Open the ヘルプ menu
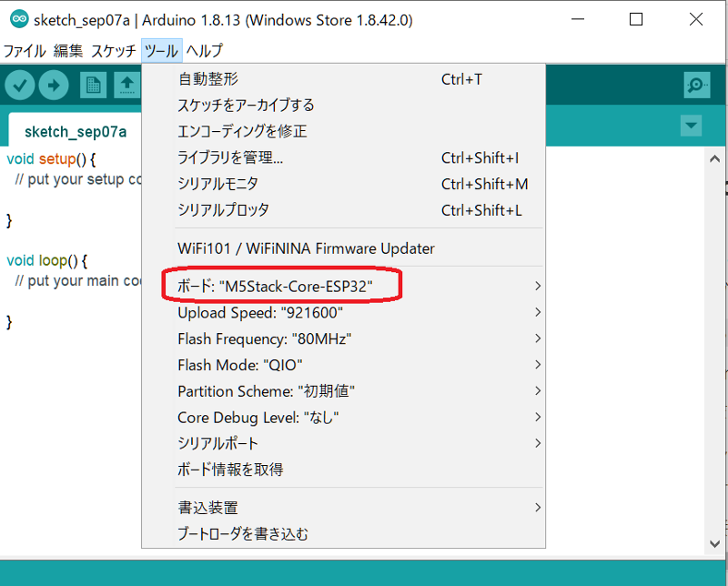The width and height of the screenshot is (728, 586). (x=204, y=51)
